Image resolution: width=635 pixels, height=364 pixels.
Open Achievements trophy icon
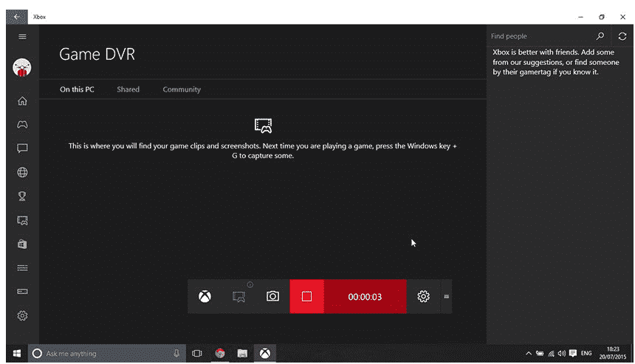(22, 196)
